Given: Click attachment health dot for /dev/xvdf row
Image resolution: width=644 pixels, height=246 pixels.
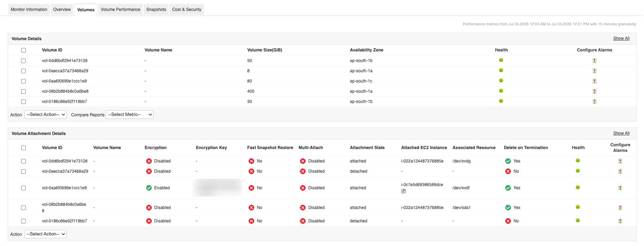Looking at the screenshot, I should pyautogui.click(x=578, y=187).
